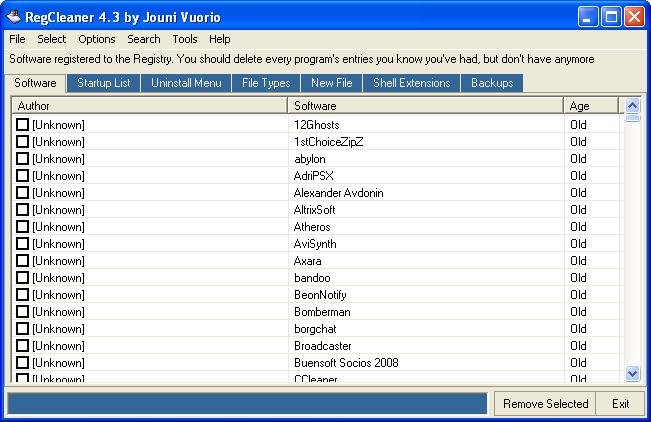This screenshot has width=651, height=422.
Task: Select the AdriPSX software name
Action: click(313, 176)
